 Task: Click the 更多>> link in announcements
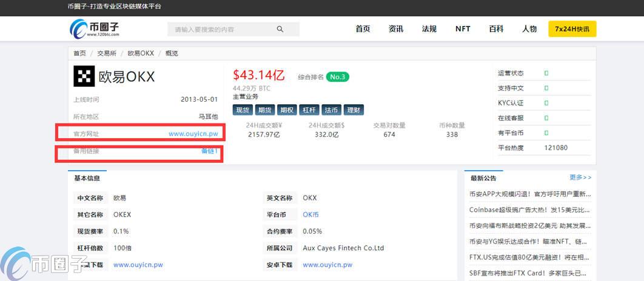[580, 177]
